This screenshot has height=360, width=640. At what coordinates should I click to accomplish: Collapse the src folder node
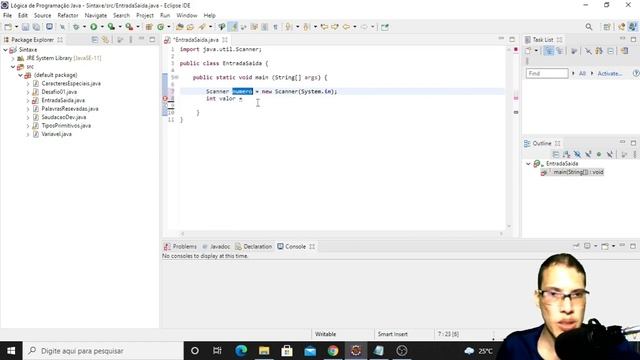pyautogui.click(x=13, y=67)
